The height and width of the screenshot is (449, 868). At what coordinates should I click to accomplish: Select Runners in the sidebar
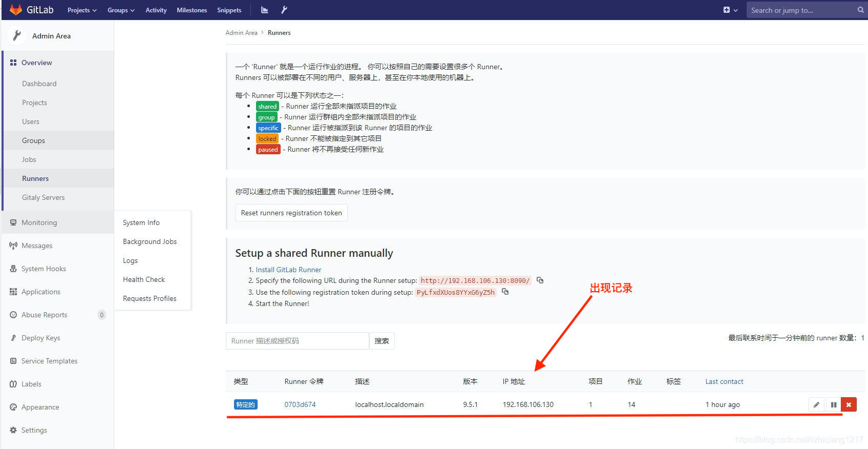pyautogui.click(x=35, y=178)
